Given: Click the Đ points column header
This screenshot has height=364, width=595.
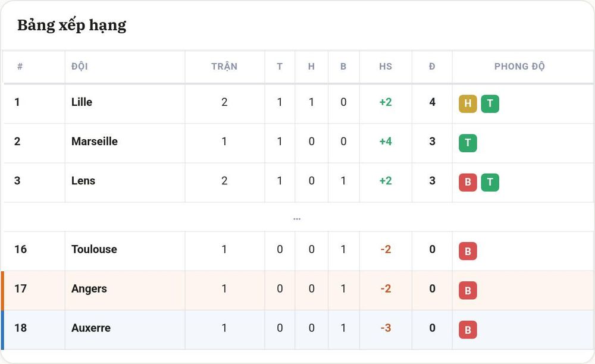Looking at the screenshot, I should click(x=432, y=67).
